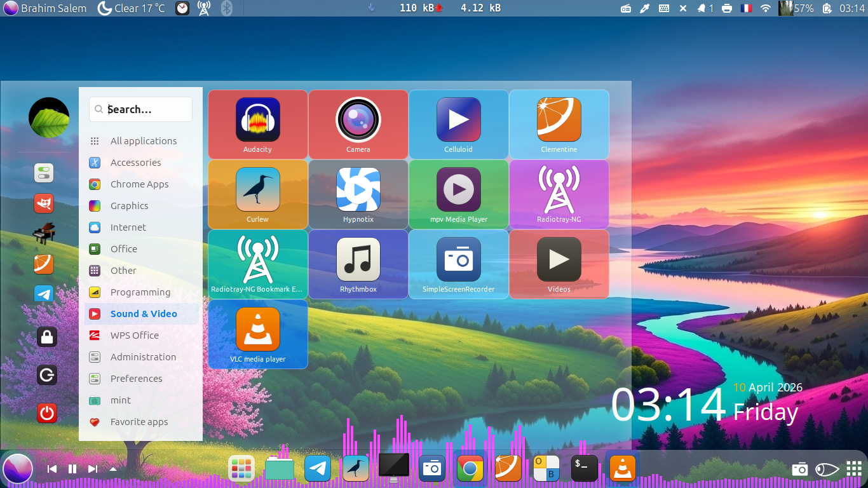Open system settings toggle icon in sidebar
Screen dimensions: 868x488
[44, 173]
